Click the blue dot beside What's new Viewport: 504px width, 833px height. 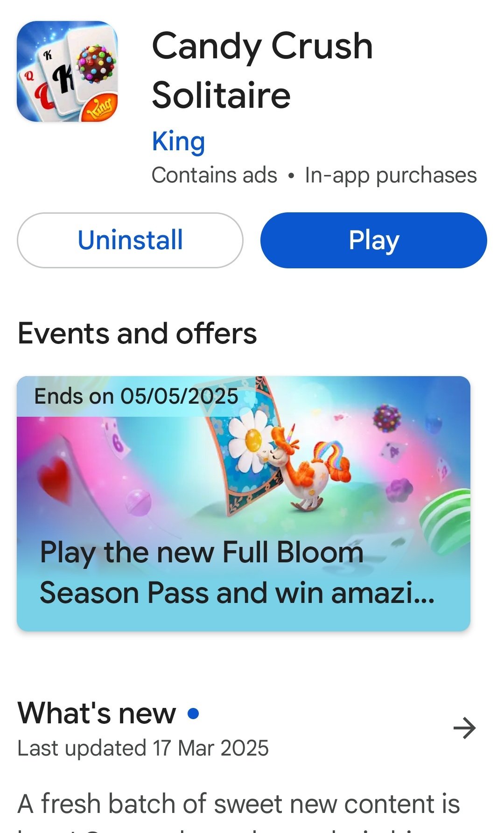click(x=193, y=714)
